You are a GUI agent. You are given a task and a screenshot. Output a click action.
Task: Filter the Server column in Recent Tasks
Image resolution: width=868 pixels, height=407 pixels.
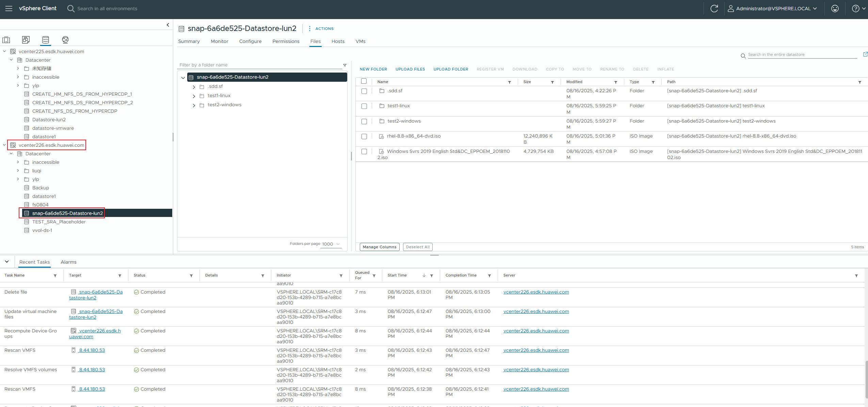click(x=856, y=276)
